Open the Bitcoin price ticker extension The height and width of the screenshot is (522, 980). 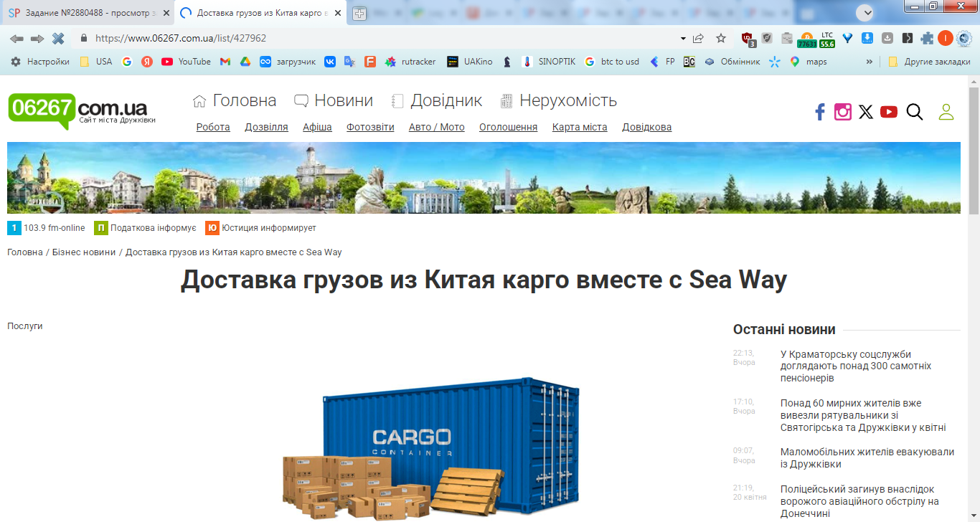pyautogui.click(x=806, y=39)
